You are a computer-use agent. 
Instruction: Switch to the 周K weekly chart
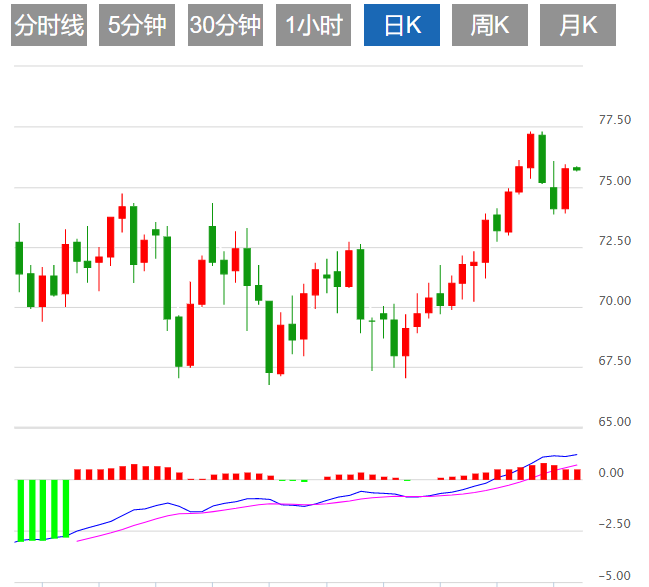coord(490,25)
